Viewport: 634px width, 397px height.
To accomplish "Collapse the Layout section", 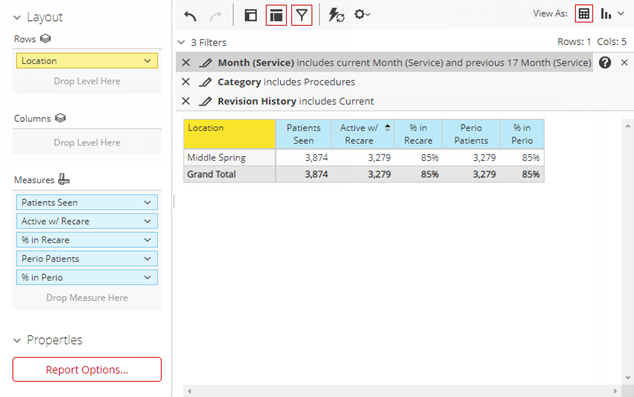I will (17, 17).
